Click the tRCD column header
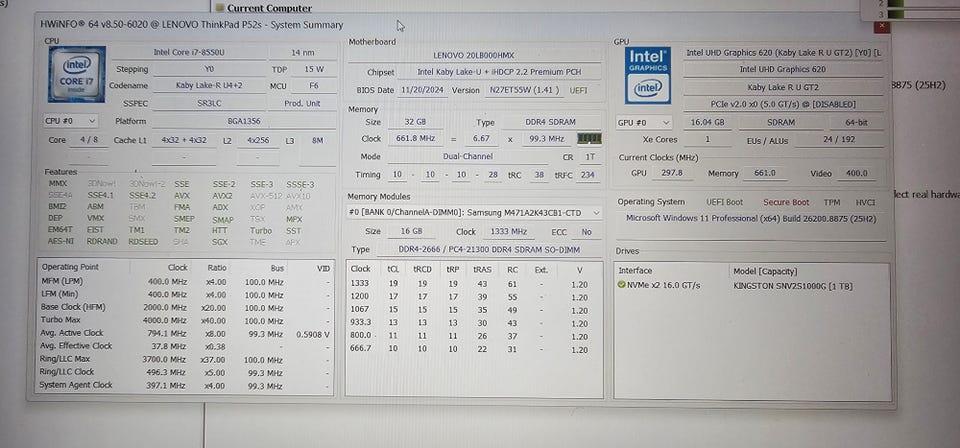 coord(422,269)
